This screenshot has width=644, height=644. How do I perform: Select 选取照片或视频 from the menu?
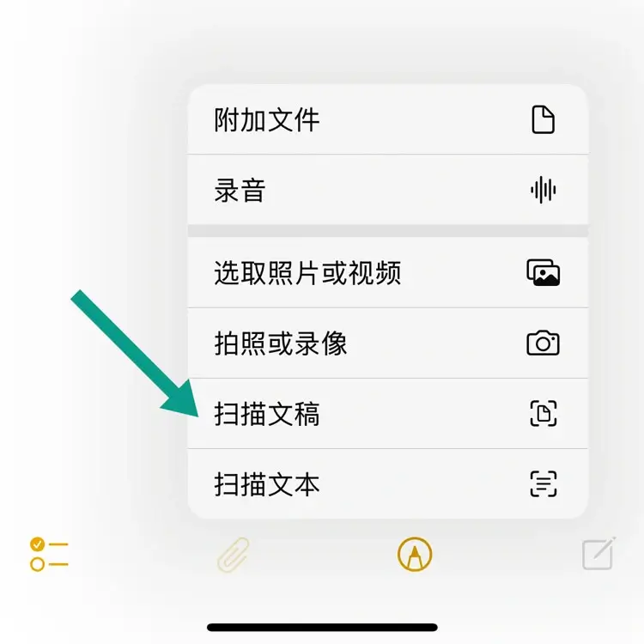[x=388, y=272]
